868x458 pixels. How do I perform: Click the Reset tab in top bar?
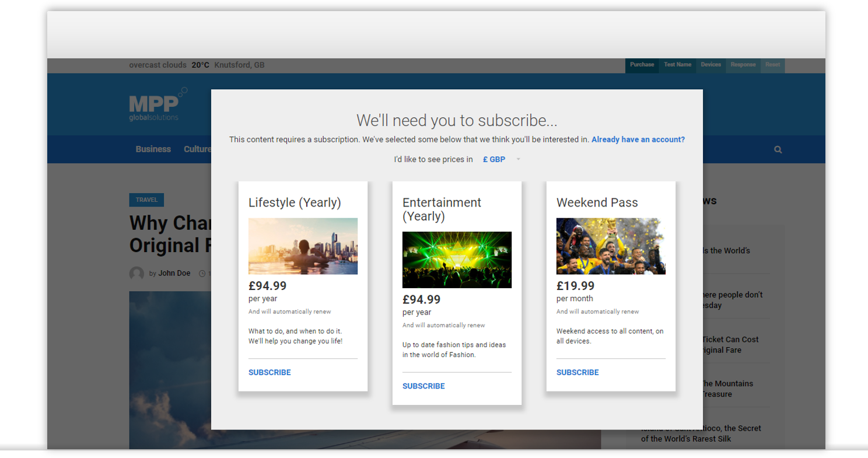[772, 65]
